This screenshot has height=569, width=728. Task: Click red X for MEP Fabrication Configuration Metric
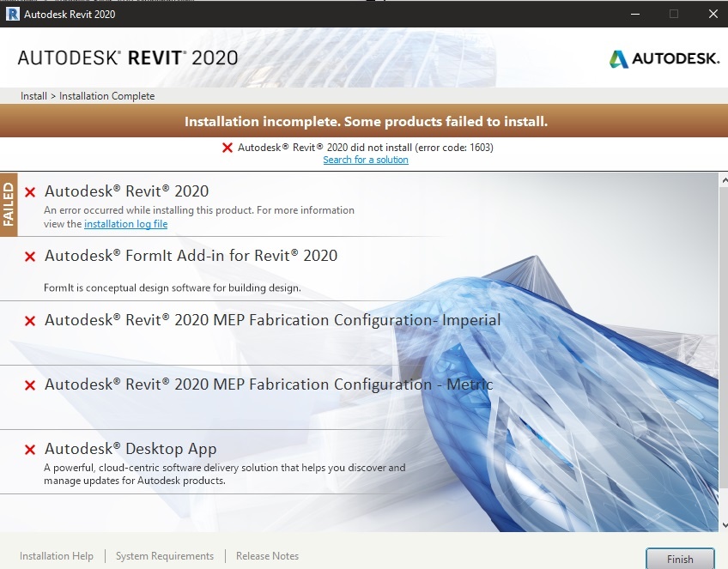click(x=30, y=385)
